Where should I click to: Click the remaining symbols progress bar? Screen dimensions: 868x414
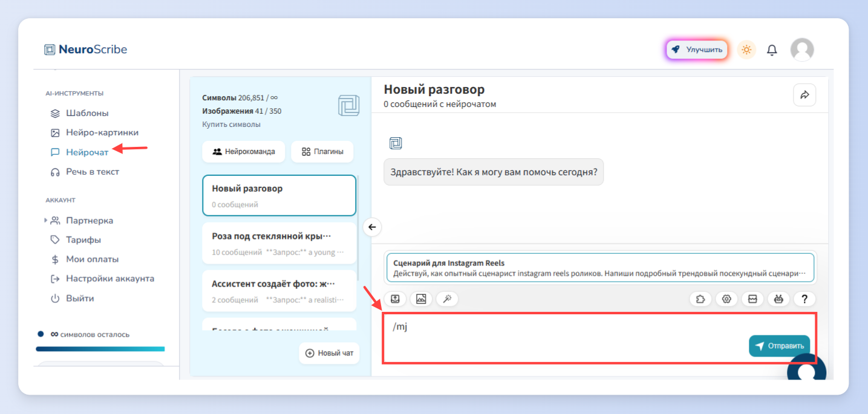pyautogui.click(x=100, y=349)
